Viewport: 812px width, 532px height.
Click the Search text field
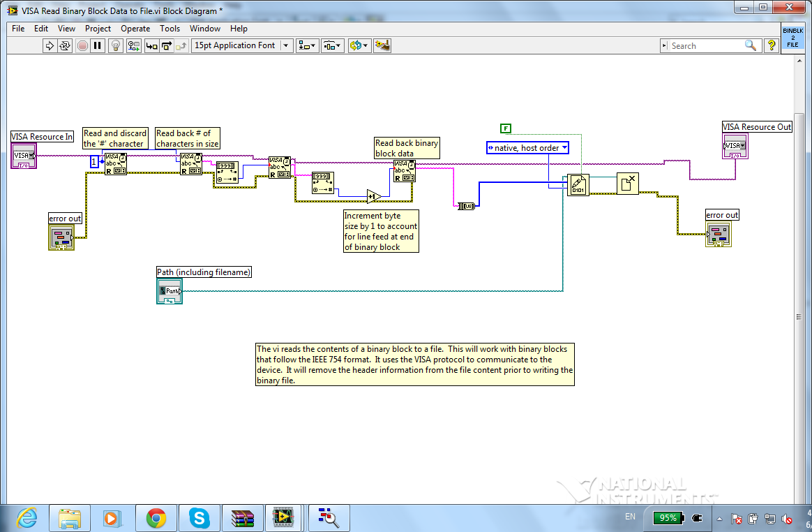click(x=706, y=45)
